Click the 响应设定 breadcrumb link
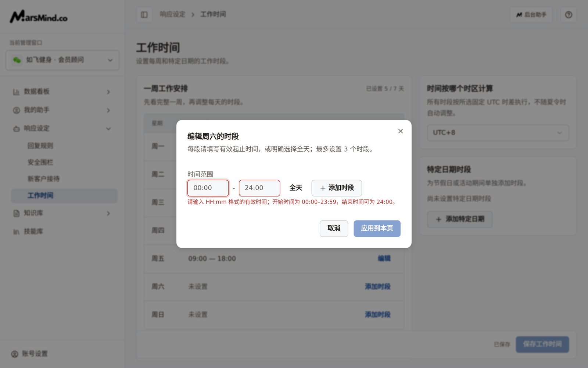Screen dimensions: 588x368 click(172, 14)
